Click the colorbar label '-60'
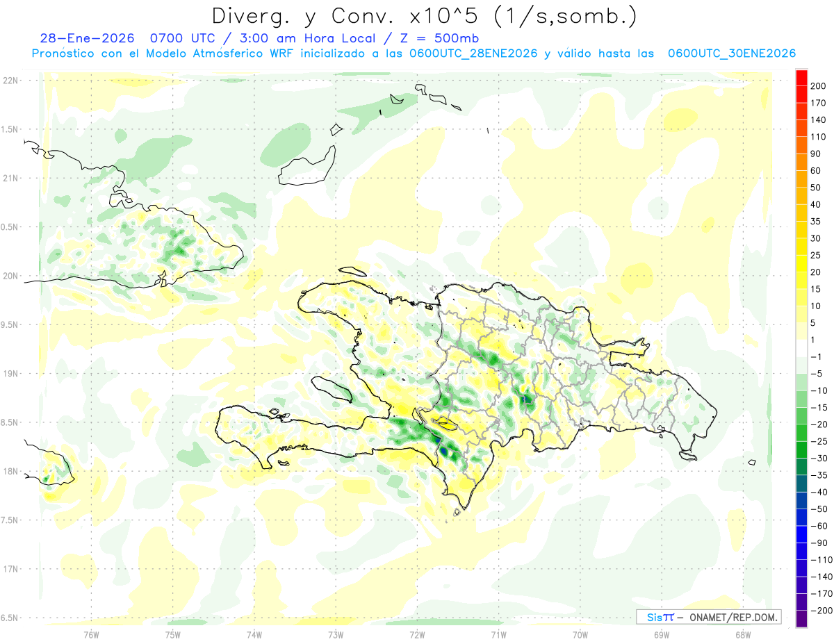Image resolution: width=834 pixels, height=644 pixels. (820, 526)
